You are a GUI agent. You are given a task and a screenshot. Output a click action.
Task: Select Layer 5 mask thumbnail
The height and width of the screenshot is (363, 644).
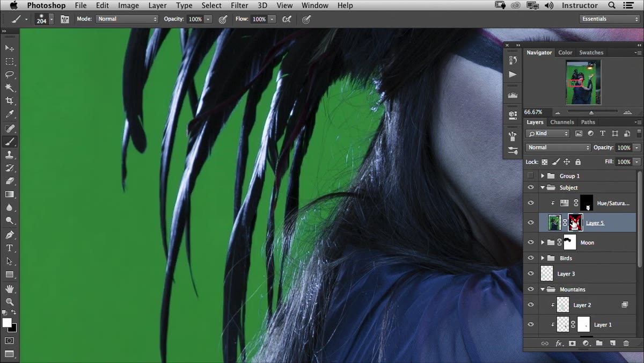pos(575,222)
